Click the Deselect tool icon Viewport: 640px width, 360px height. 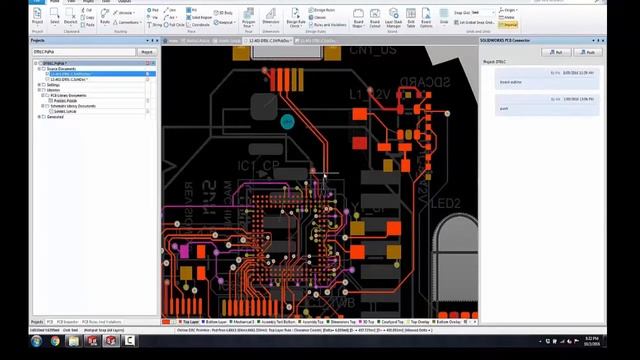click(71, 16)
